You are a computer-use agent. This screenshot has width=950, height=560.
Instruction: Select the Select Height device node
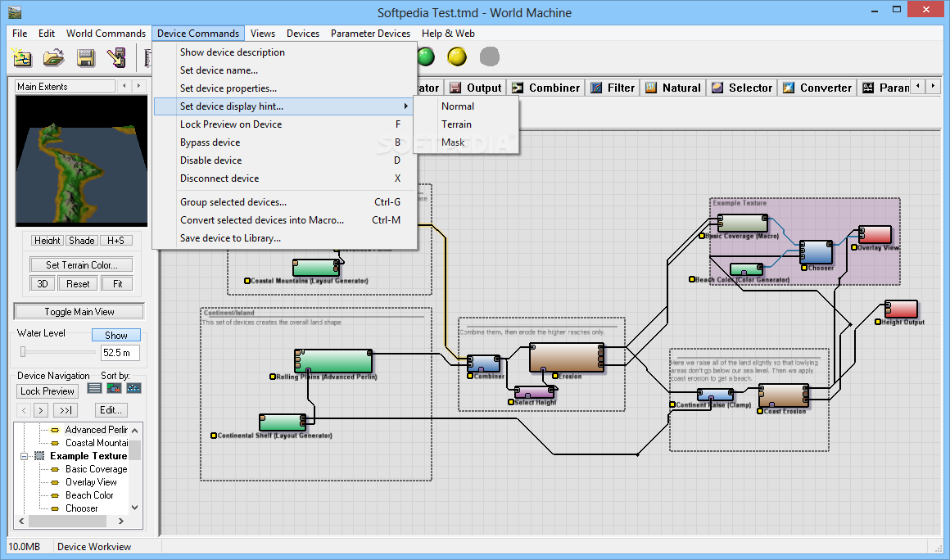coord(534,393)
